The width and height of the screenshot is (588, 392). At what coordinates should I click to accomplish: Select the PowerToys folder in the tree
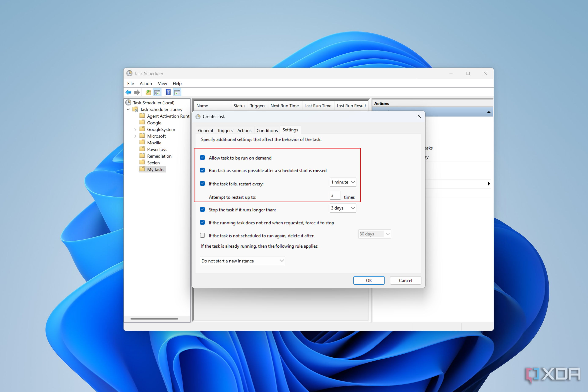pos(157,149)
